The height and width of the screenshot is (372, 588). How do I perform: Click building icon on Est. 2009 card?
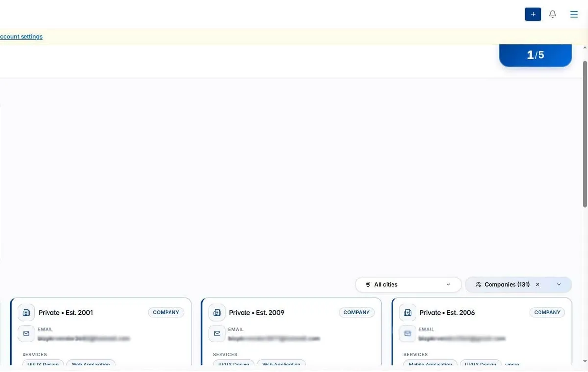click(x=217, y=312)
